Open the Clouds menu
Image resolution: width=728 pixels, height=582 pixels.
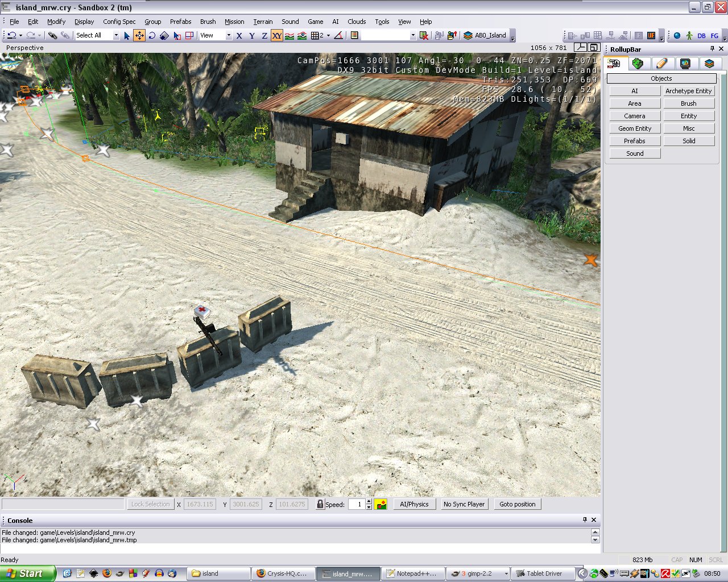coord(357,22)
